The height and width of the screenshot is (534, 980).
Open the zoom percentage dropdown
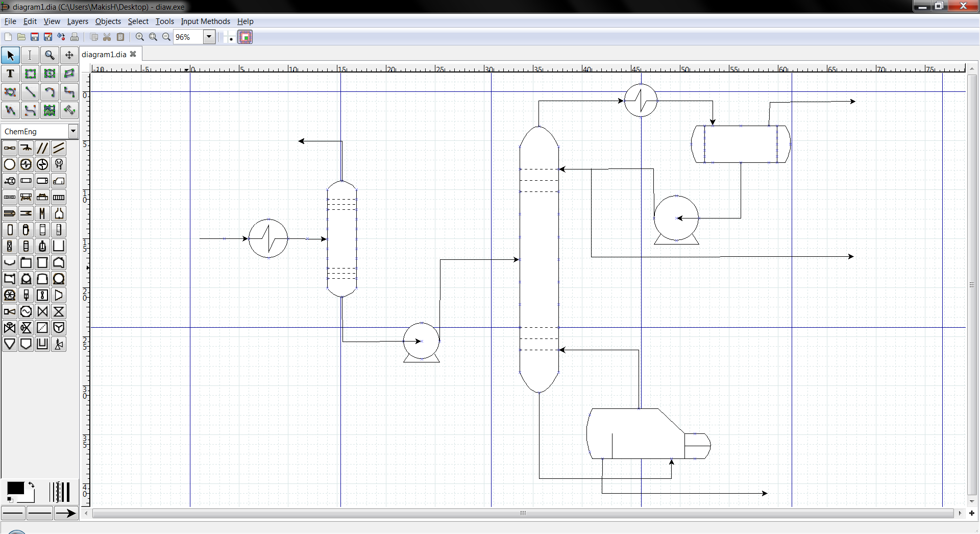pos(209,37)
